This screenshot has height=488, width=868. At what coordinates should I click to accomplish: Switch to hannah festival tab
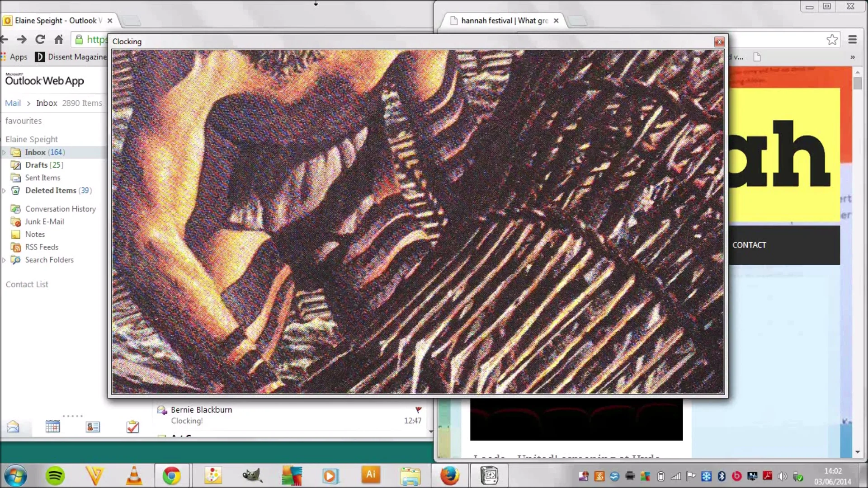[x=504, y=20]
